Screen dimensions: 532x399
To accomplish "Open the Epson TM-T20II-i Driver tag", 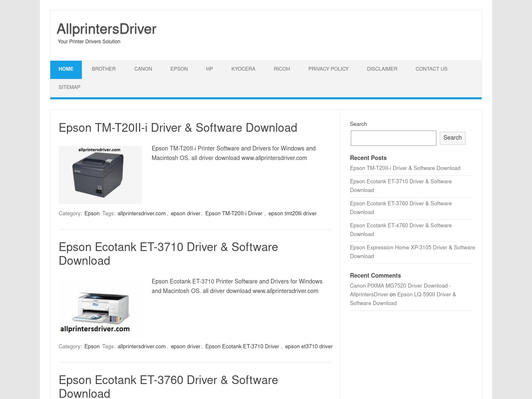I will tap(234, 214).
